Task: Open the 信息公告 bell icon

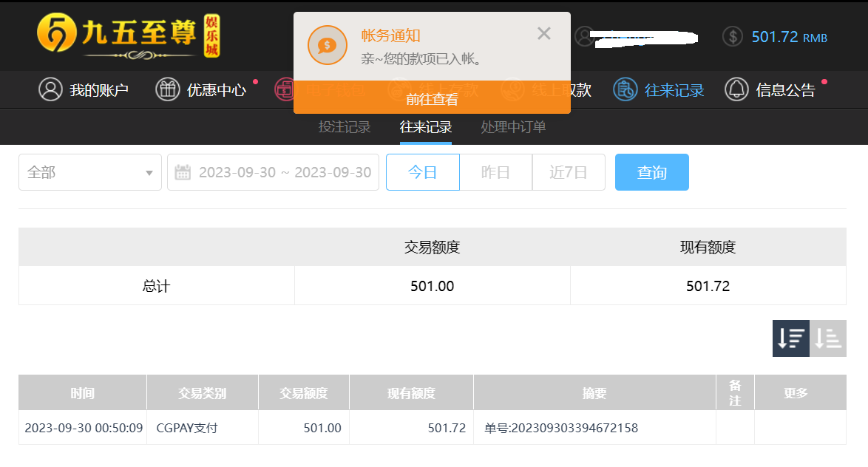Action: point(737,89)
